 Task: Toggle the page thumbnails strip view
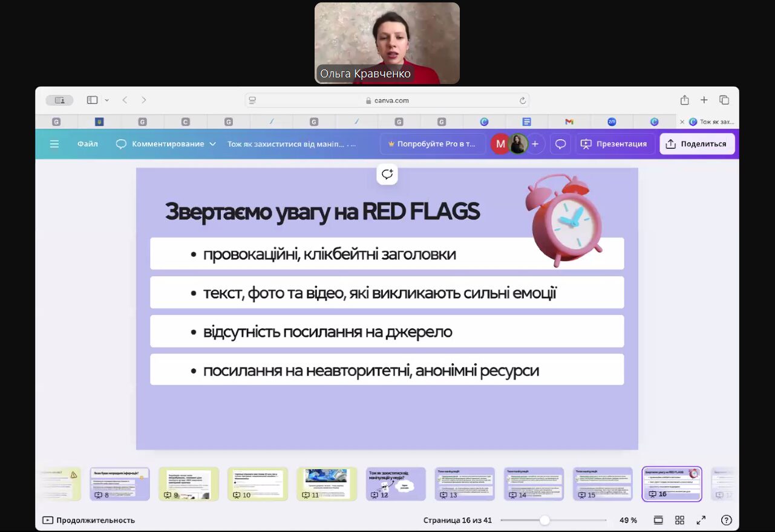(x=658, y=520)
